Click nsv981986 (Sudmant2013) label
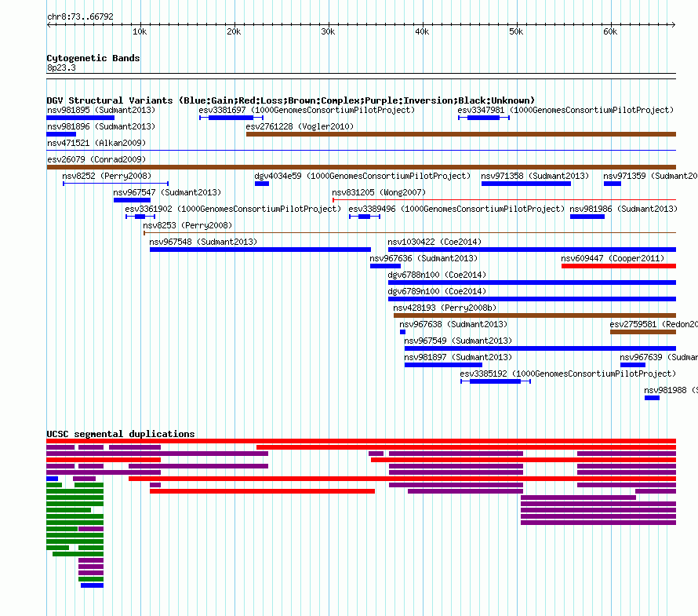Image resolution: width=698 pixels, height=616 pixels. click(x=623, y=209)
